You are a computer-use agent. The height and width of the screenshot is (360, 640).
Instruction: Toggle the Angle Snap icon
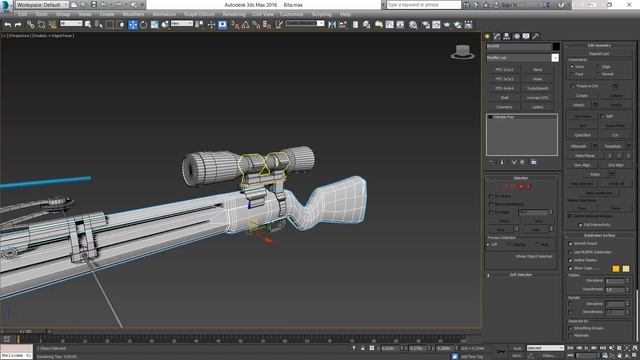(245, 25)
